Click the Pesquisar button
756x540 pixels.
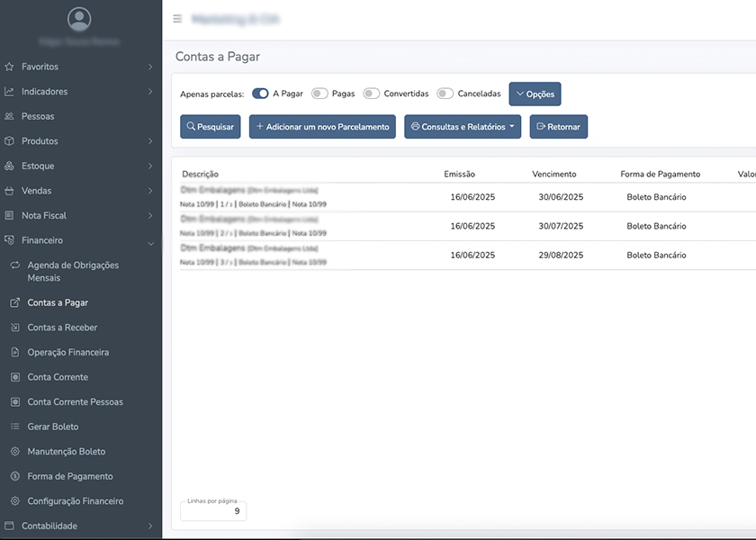pyautogui.click(x=211, y=127)
